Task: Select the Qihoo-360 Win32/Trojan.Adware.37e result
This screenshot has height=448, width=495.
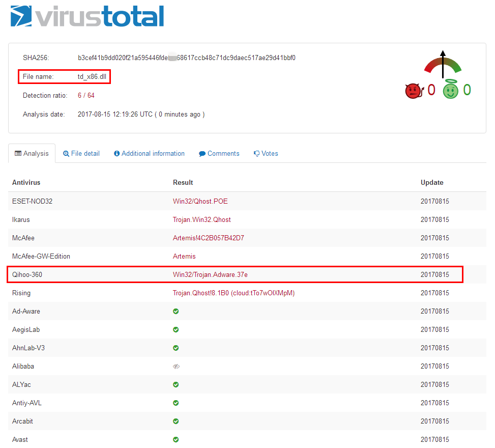Action: pyautogui.click(x=210, y=274)
